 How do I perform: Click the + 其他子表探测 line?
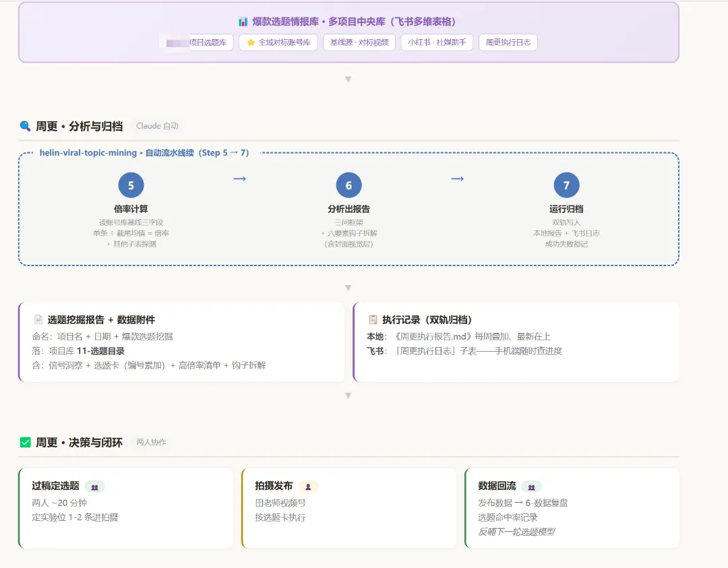(131, 244)
